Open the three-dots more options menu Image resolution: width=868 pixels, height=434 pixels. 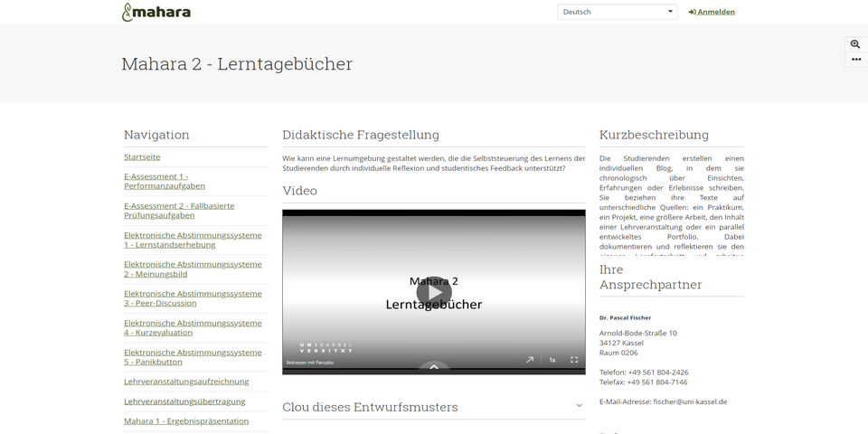[x=856, y=60]
